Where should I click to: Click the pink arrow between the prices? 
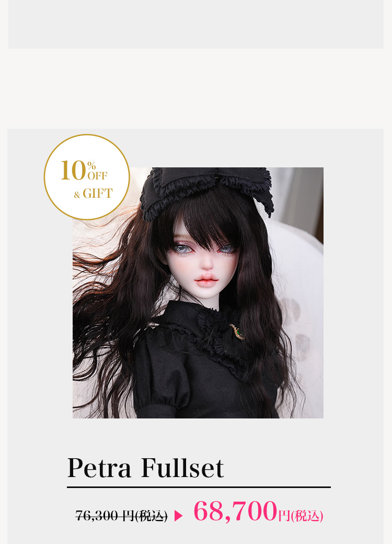click(x=179, y=516)
